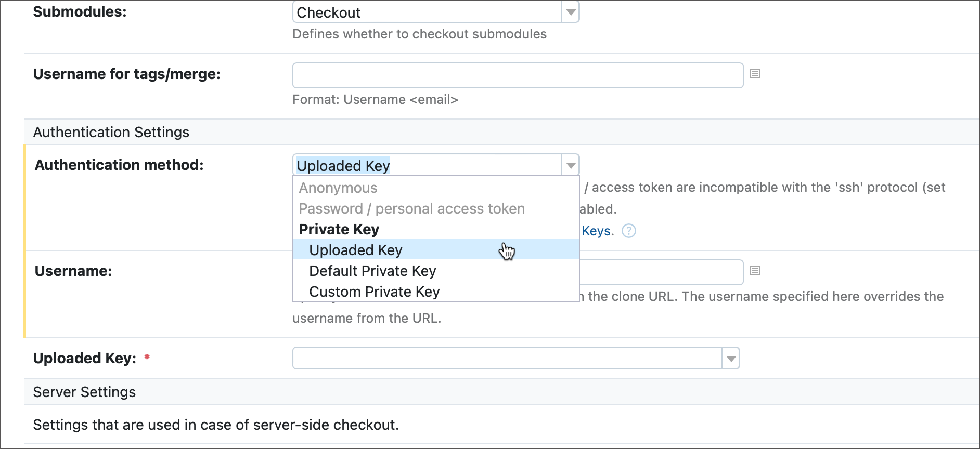Click the question mark help icon near Keys link
This screenshot has width=980, height=449.
point(628,231)
